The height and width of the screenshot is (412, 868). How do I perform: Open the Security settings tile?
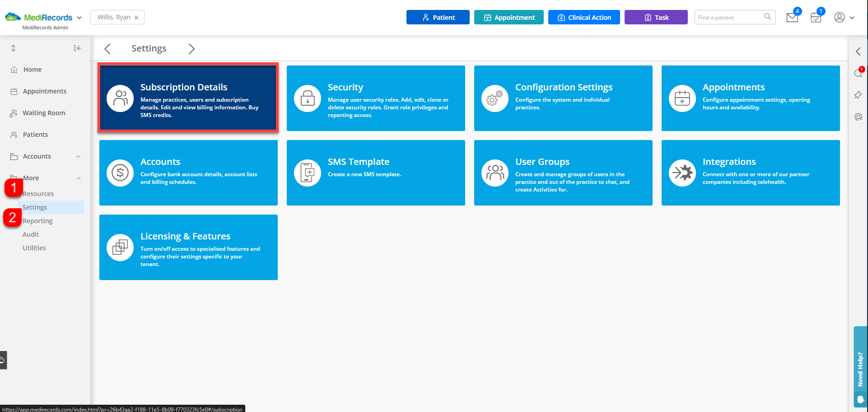pyautogui.click(x=376, y=98)
